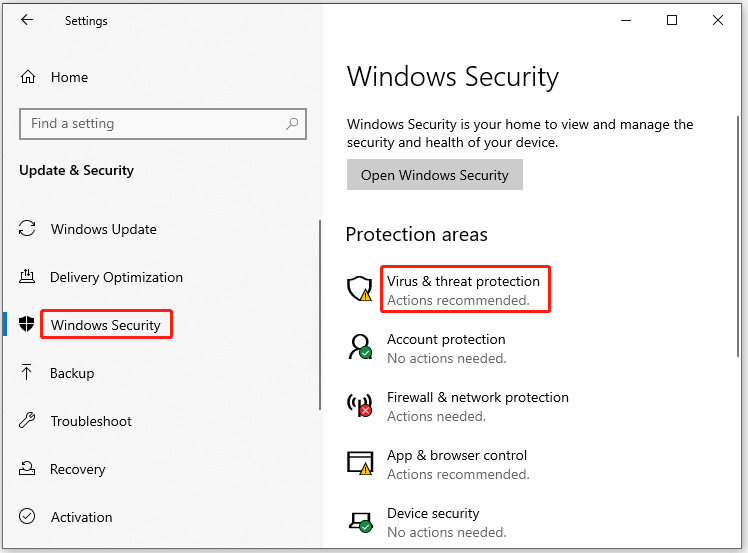Click the Delivery Optimization icon

[x=27, y=276]
